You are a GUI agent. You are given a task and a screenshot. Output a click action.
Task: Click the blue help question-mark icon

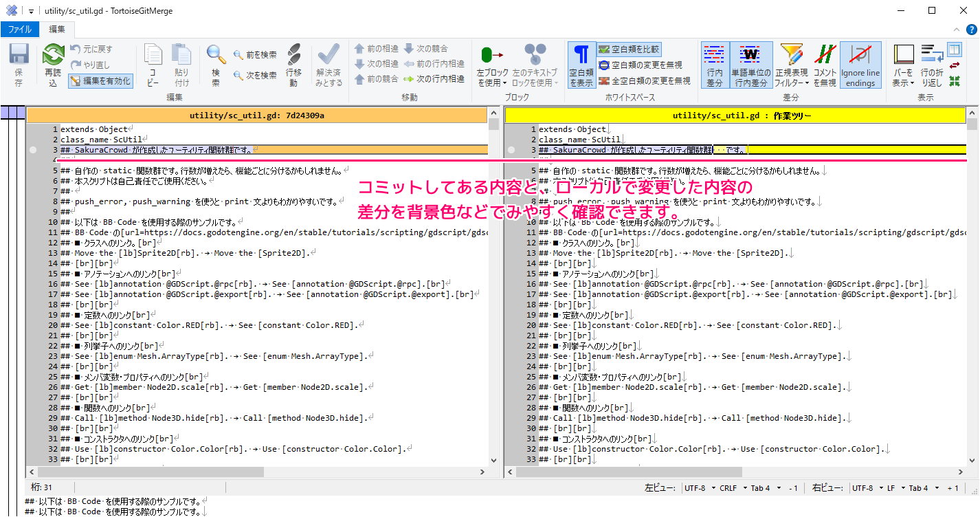(972, 30)
